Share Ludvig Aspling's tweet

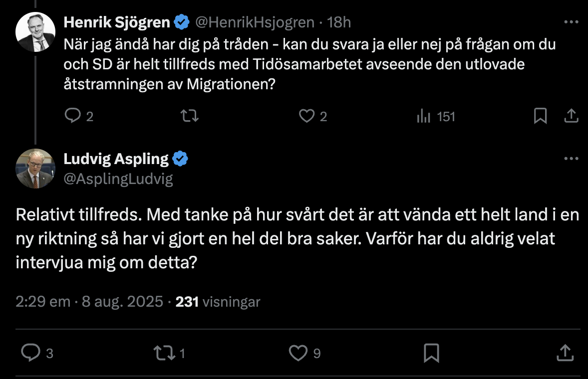565,353
